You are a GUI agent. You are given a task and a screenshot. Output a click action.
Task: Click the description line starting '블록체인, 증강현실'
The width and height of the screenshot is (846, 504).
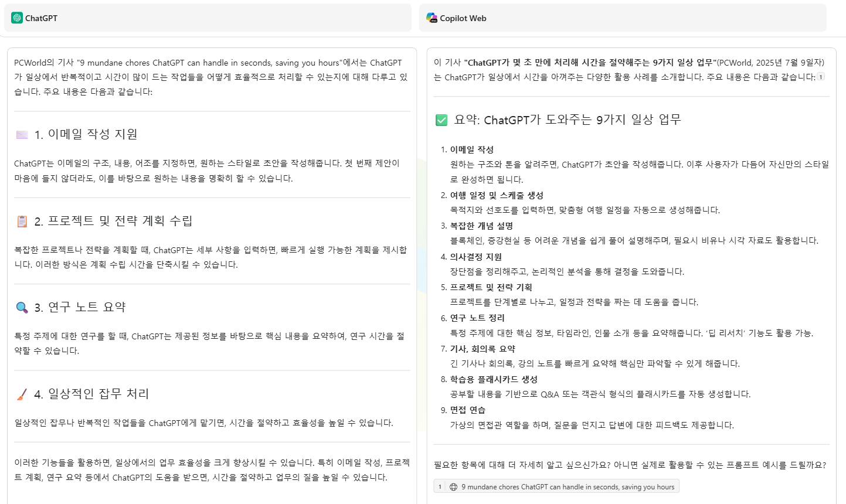(634, 240)
